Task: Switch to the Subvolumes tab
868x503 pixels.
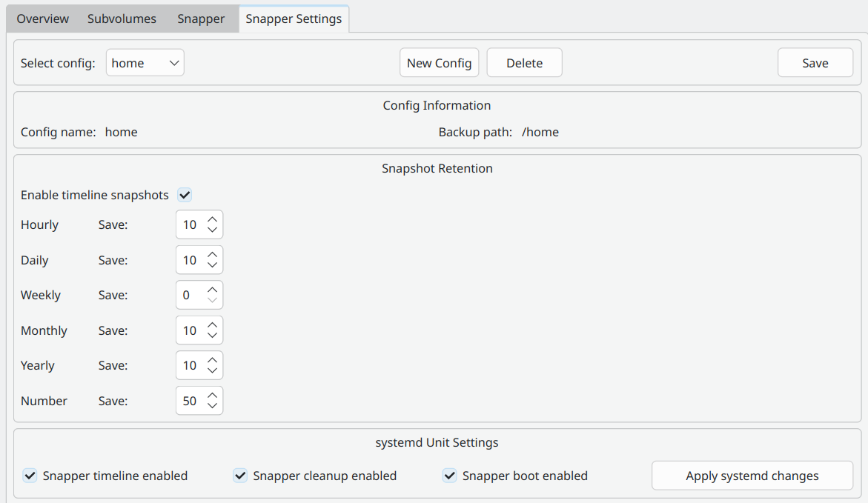Action: pos(122,19)
